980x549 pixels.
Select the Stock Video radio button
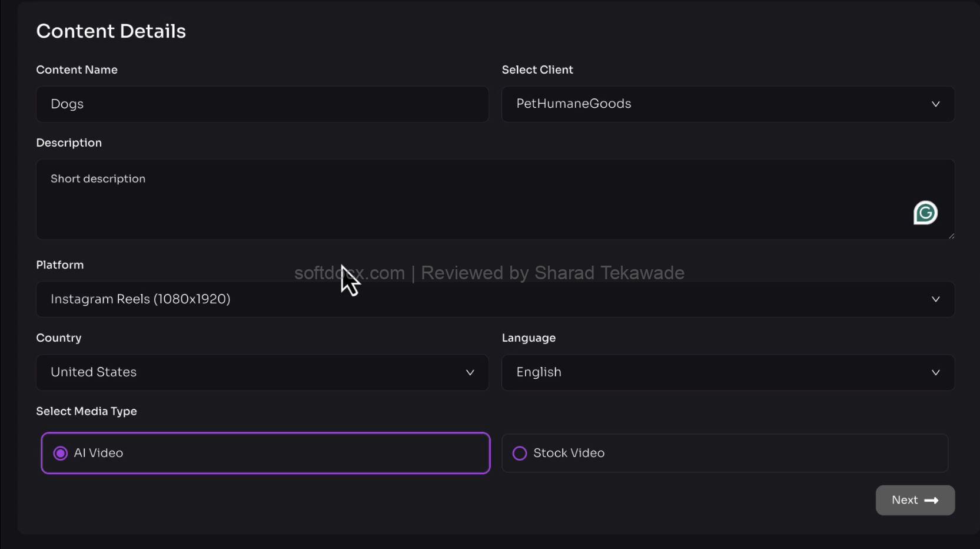519,453
